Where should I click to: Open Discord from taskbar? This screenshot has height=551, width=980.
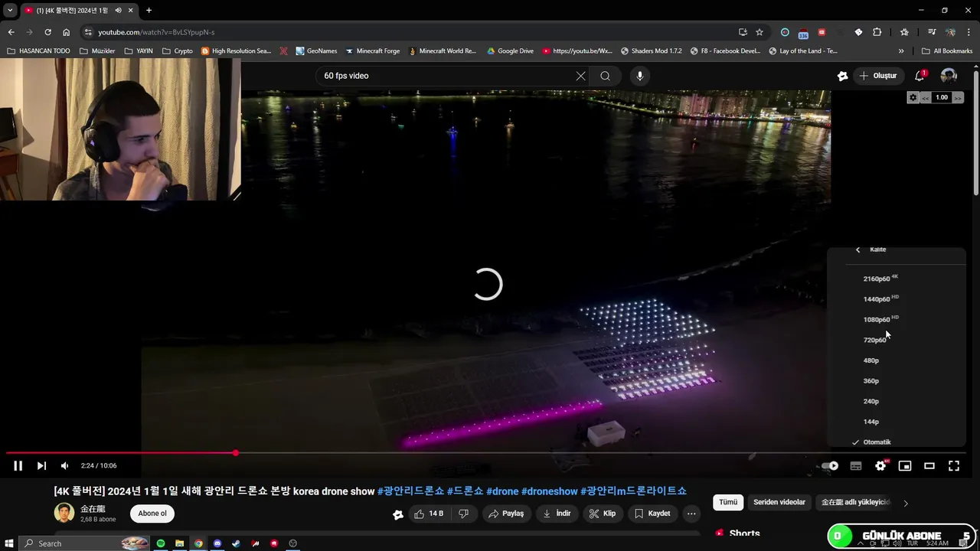pos(217,543)
